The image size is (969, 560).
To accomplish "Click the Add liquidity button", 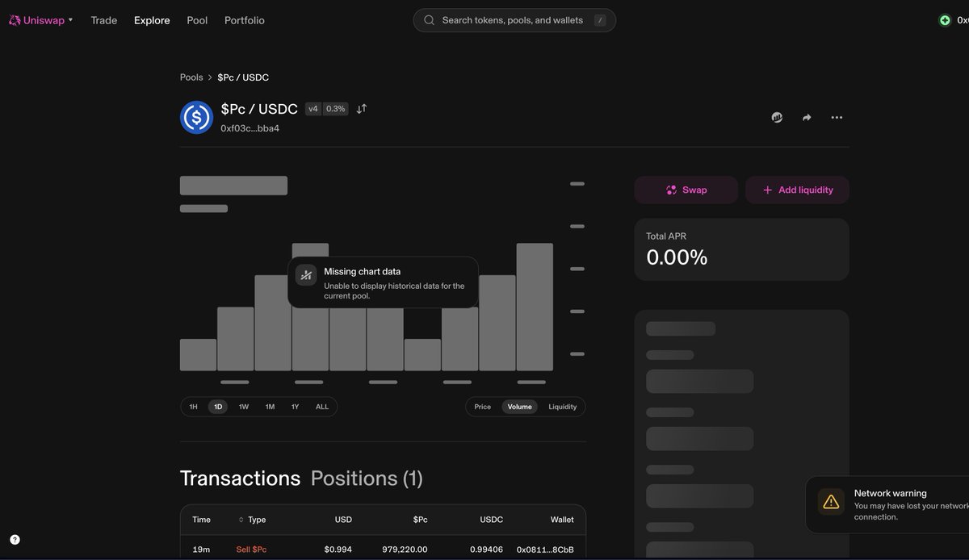I will coord(797,190).
